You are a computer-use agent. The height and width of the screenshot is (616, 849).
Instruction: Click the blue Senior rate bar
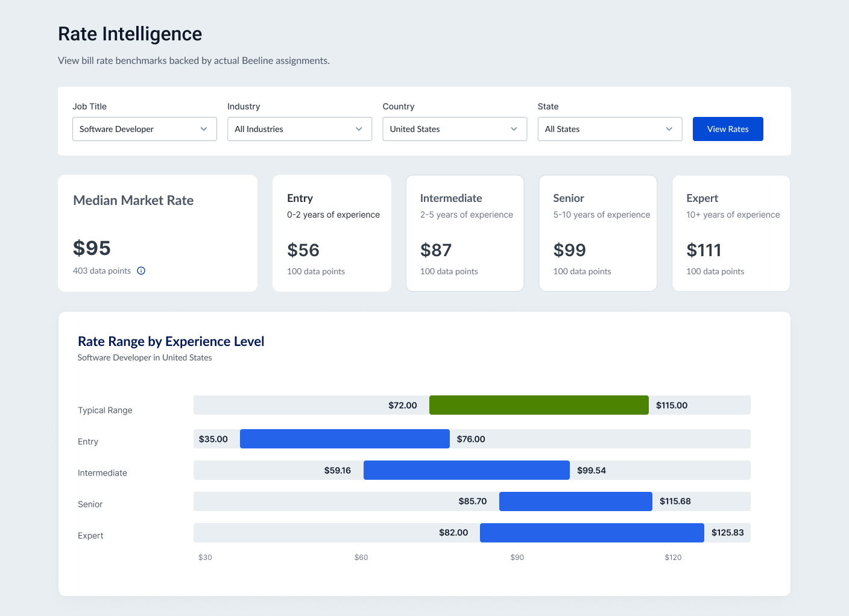tap(576, 501)
